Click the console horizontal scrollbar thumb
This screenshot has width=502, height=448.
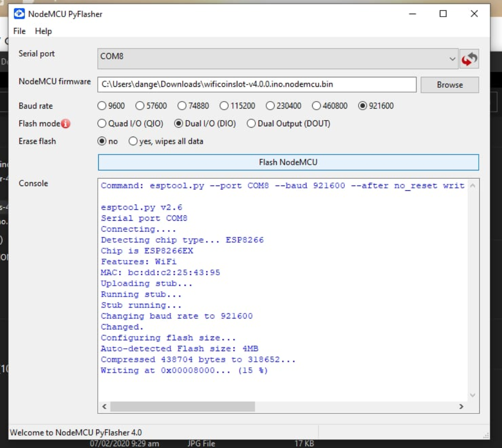point(182,407)
